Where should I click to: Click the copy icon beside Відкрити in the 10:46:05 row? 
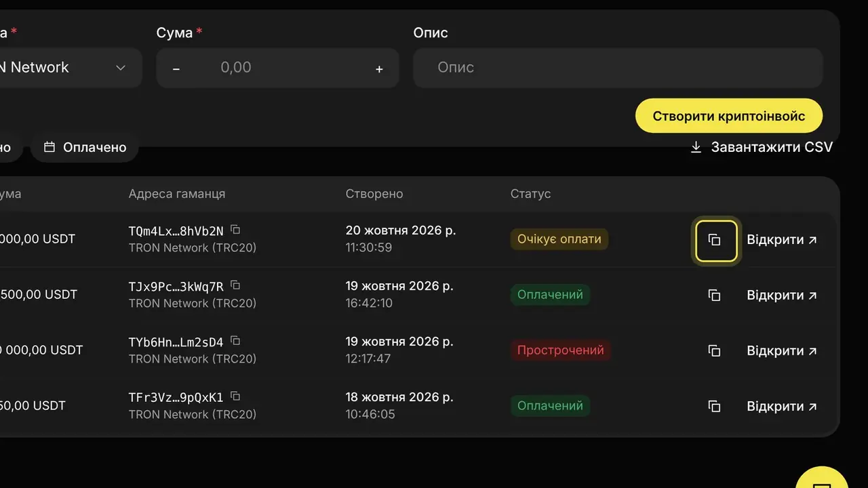[x=714, y=407]
